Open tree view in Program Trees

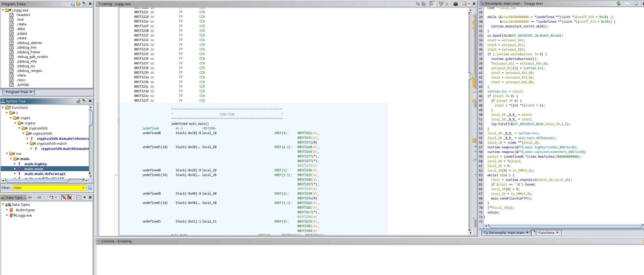click(x=78, y=4)
